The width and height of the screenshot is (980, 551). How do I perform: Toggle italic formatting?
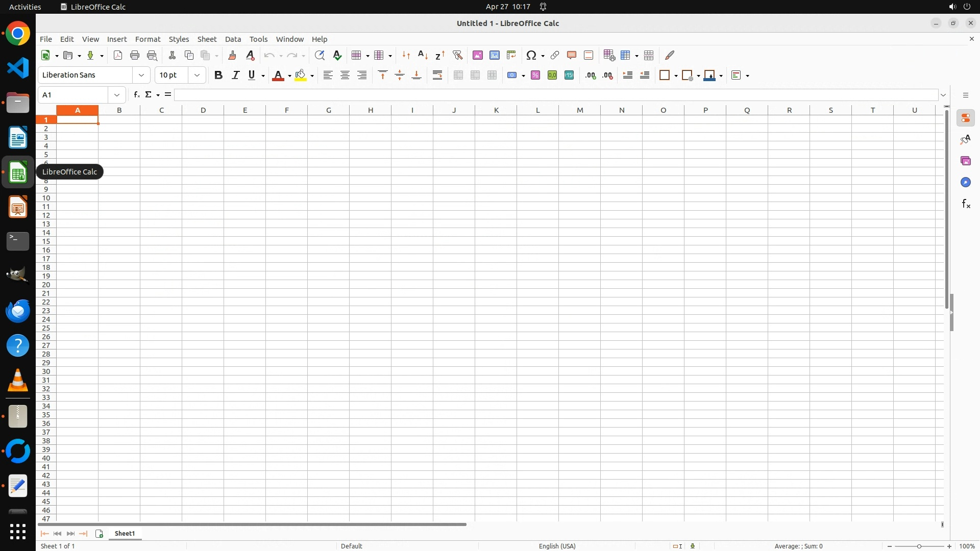click(x=235, y=75)
